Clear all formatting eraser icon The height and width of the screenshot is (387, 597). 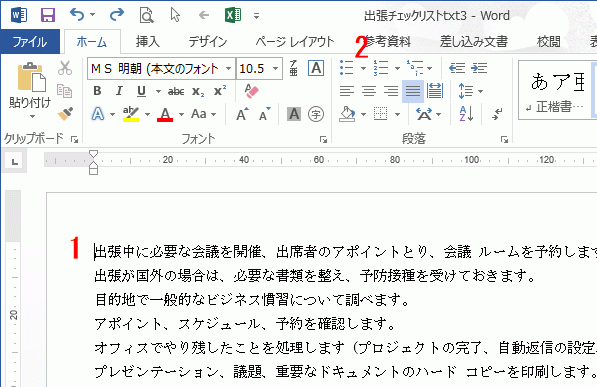pyautogui.click(x=251, y=91)
